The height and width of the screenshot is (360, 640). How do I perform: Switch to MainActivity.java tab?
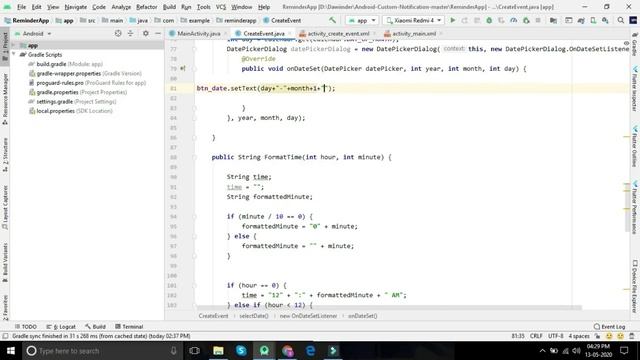click(x=198, y=33)
